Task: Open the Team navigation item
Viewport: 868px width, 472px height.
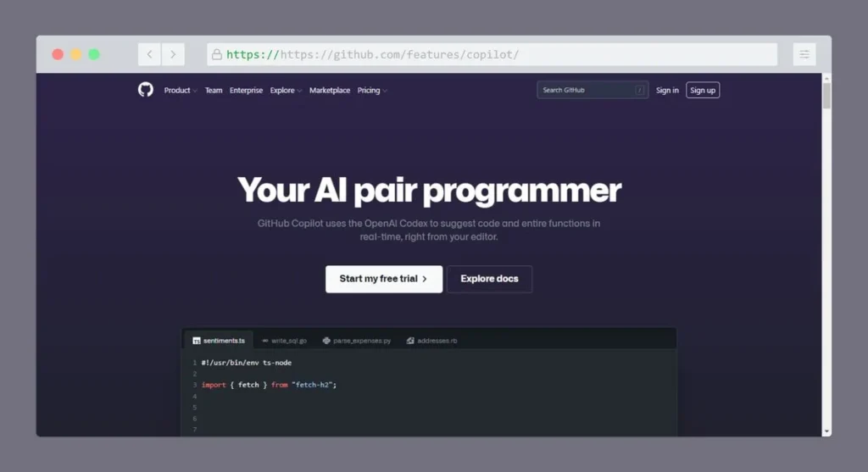Action: pyautogui.click(x=214, y=91)
